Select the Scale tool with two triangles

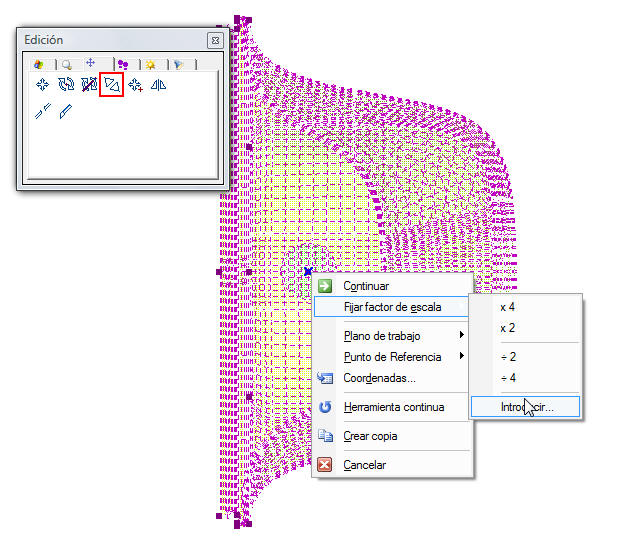click(x=112, y=85)
